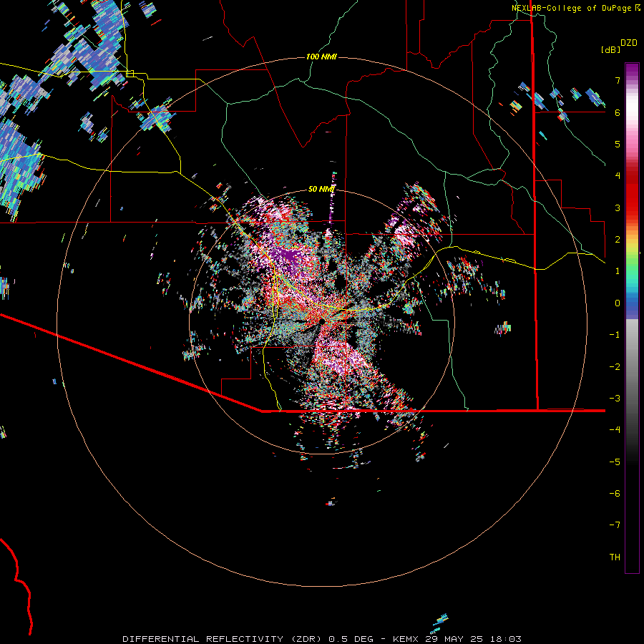This screenshot has height=644, width=644.
Task: Click the Differential Reflectivity caption at the bottom
Action: click(x=322, y=639)
